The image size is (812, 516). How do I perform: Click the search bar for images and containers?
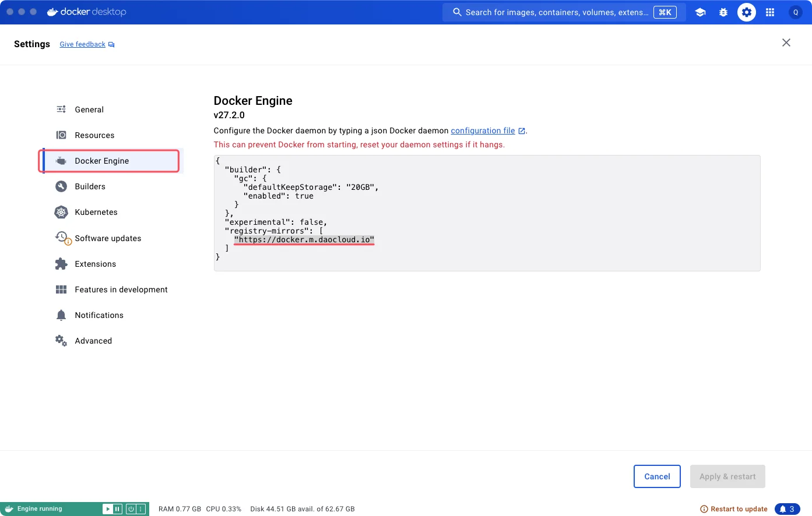click(x=564, y=12)
